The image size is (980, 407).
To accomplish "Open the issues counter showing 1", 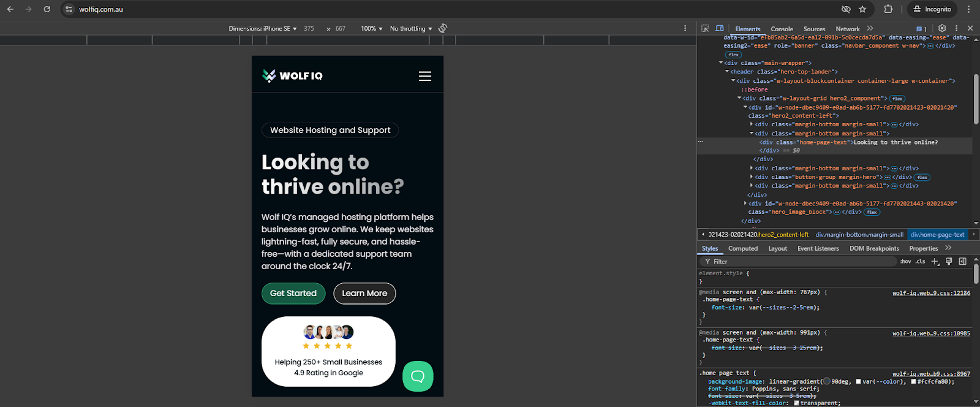I will 921,29.
